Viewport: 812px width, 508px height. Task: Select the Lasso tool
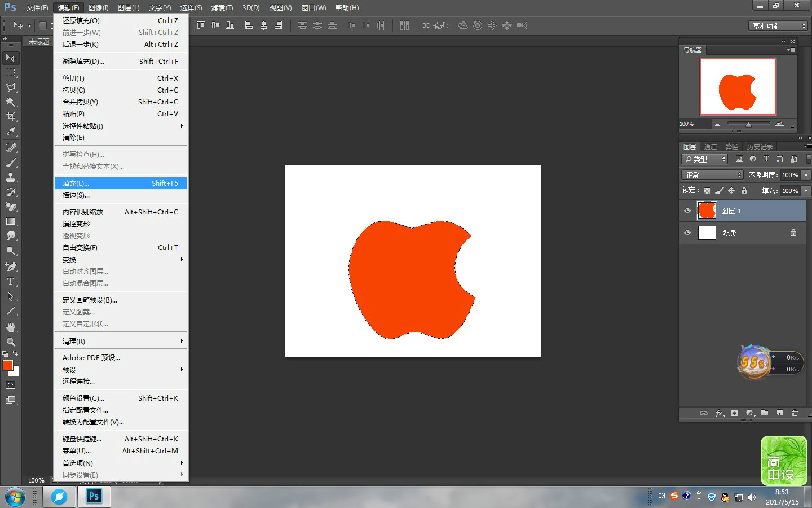pyautogui.click(x=11, y=87)
